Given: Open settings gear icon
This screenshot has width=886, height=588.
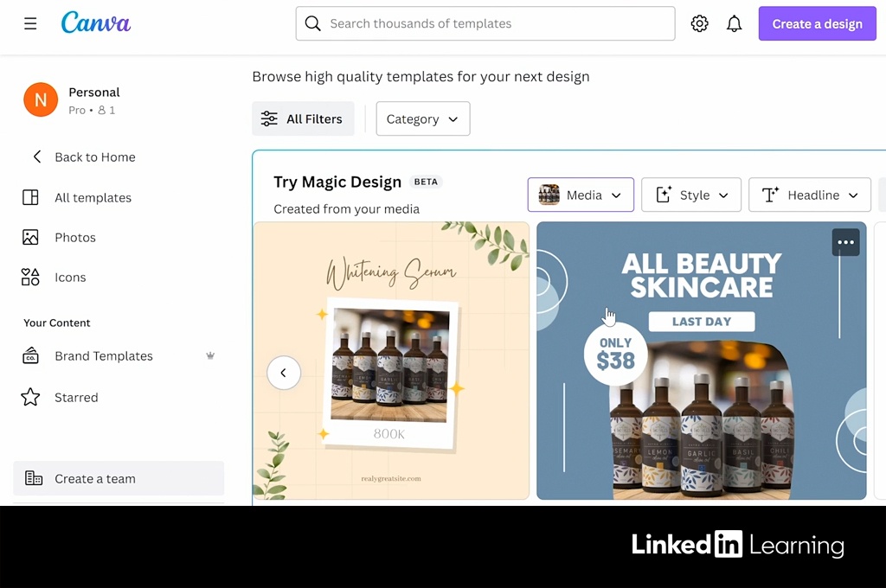Looking at the screenshot, I should click(x=699, y=24).
